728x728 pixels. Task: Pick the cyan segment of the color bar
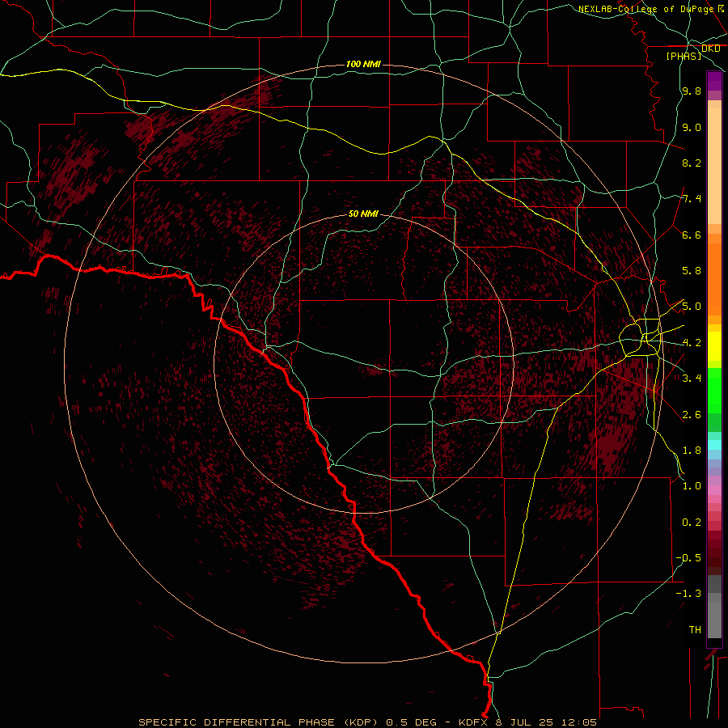pyautogui.click(x=714, y=444)
